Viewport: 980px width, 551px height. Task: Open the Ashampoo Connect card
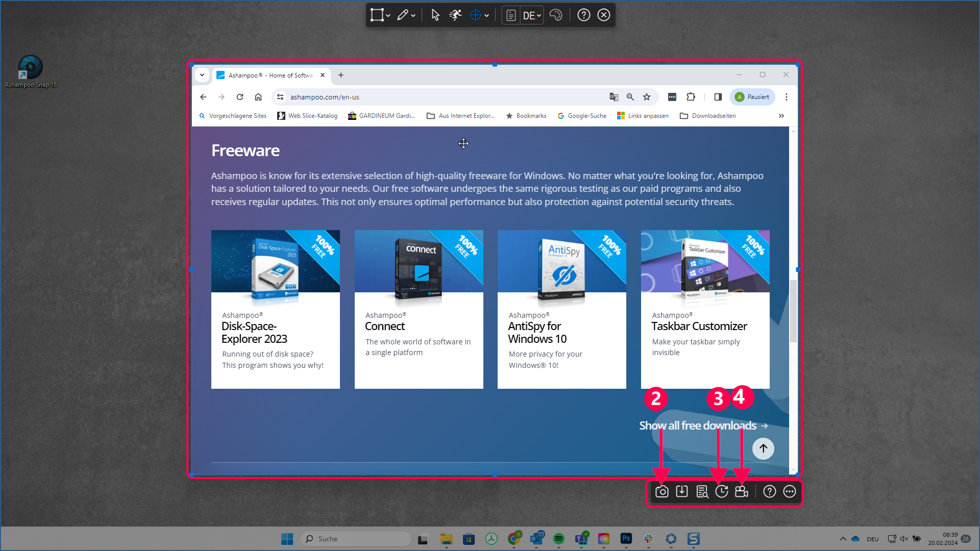419,309
